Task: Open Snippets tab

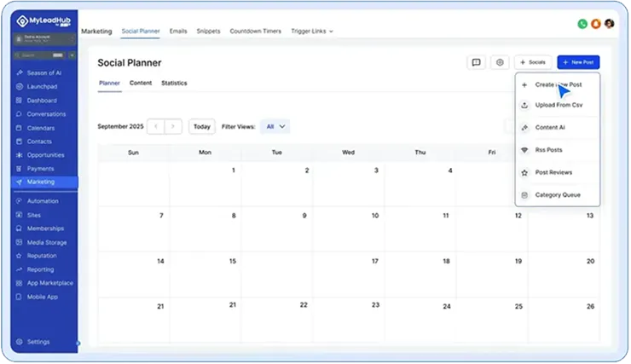Action: (x=208, y=31)
